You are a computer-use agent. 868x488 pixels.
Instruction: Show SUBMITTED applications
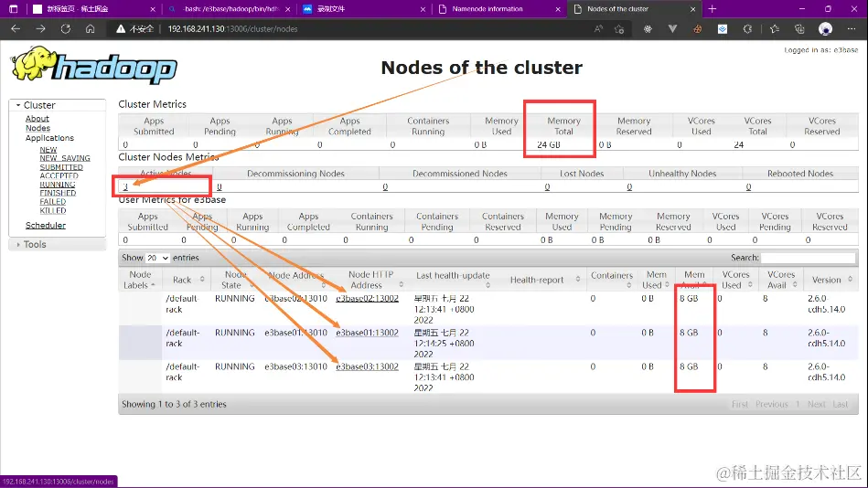click(61, 167)
